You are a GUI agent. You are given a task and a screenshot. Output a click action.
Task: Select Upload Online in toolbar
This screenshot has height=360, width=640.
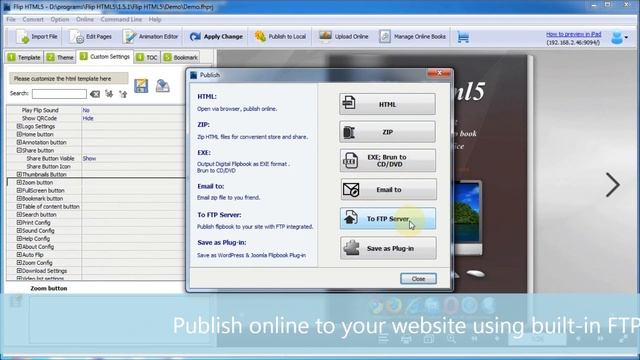click(343, 37)
